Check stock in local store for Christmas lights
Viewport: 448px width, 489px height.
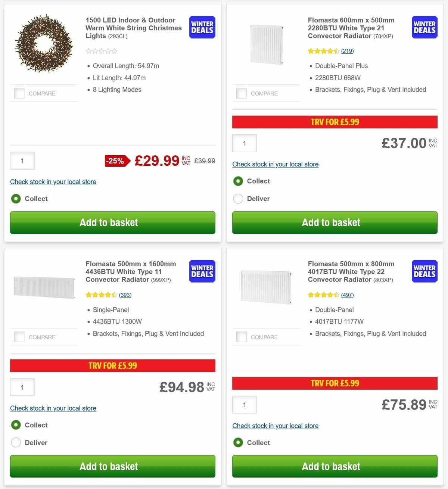(x=53, y=182)
